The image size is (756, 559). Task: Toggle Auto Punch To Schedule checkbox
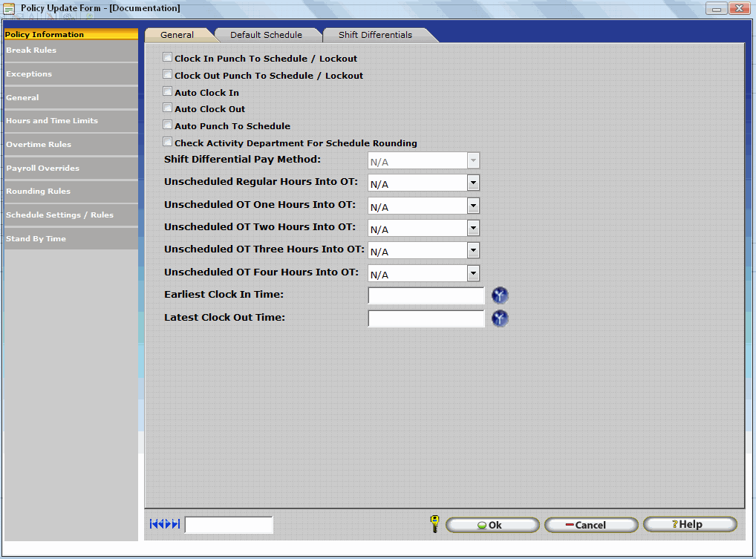pos(168,125)
